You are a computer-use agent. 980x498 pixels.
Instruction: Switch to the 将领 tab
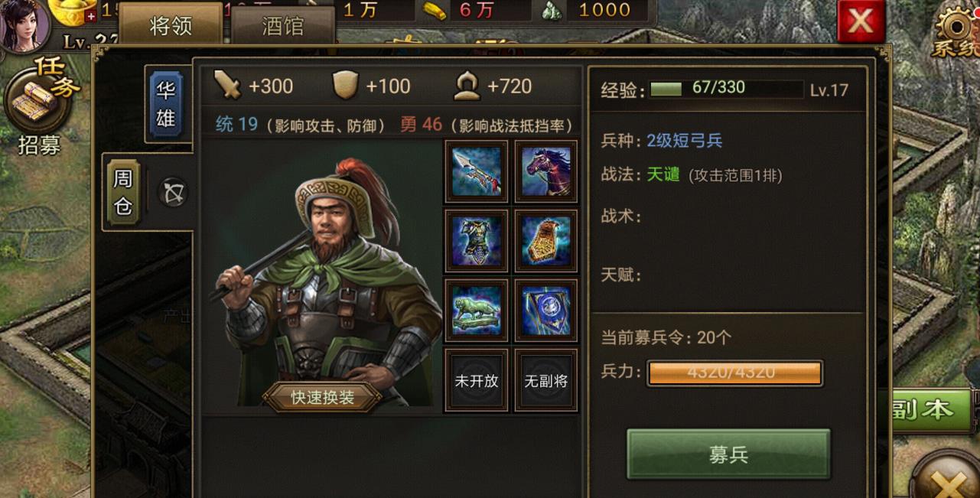pos(171,25)
